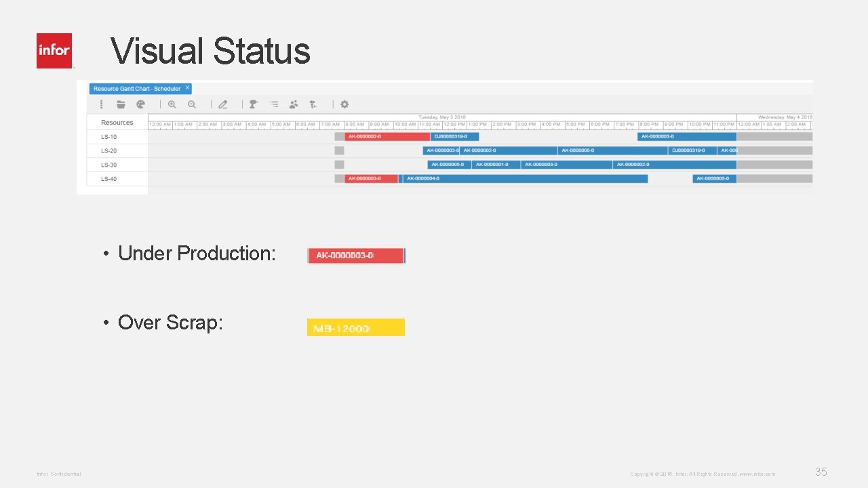Close the Resource Gantt Chart - Scheduler tab
The width and height of the screenshot is (868, 488).
186,88
